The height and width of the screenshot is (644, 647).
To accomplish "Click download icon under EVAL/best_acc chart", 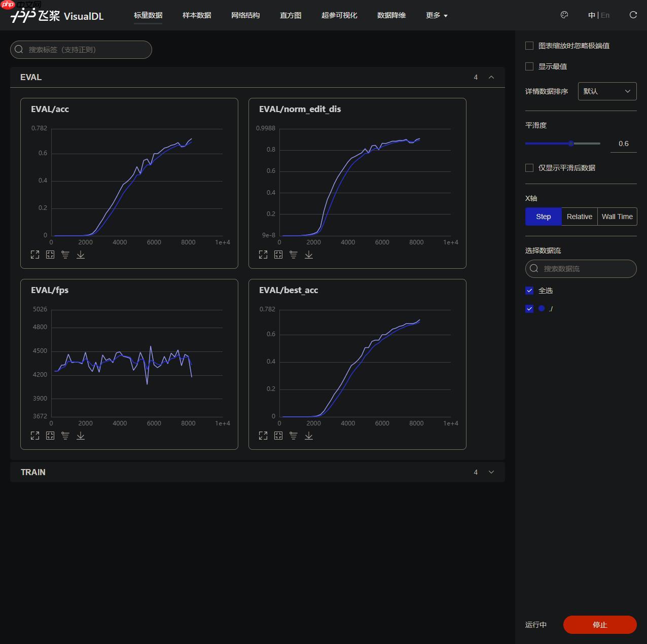I will point(309,436).
